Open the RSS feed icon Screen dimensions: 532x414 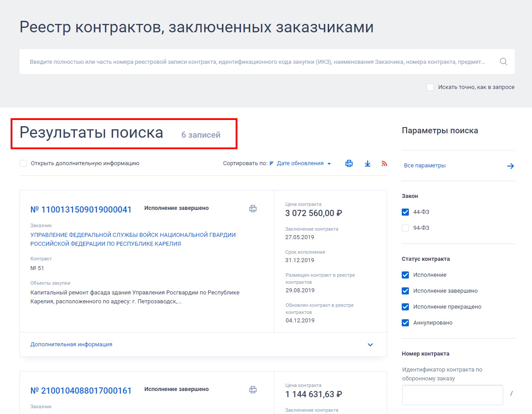[384, 163]
